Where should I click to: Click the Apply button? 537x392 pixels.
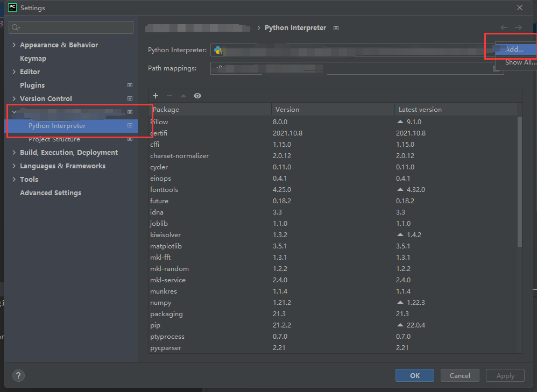pyautogui.click(x=505, y=375)
